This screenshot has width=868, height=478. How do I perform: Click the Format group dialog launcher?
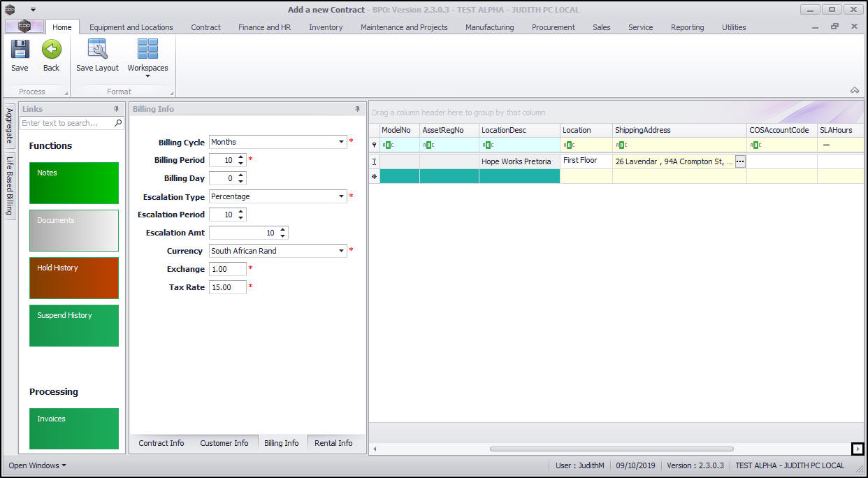pos(171,93)
